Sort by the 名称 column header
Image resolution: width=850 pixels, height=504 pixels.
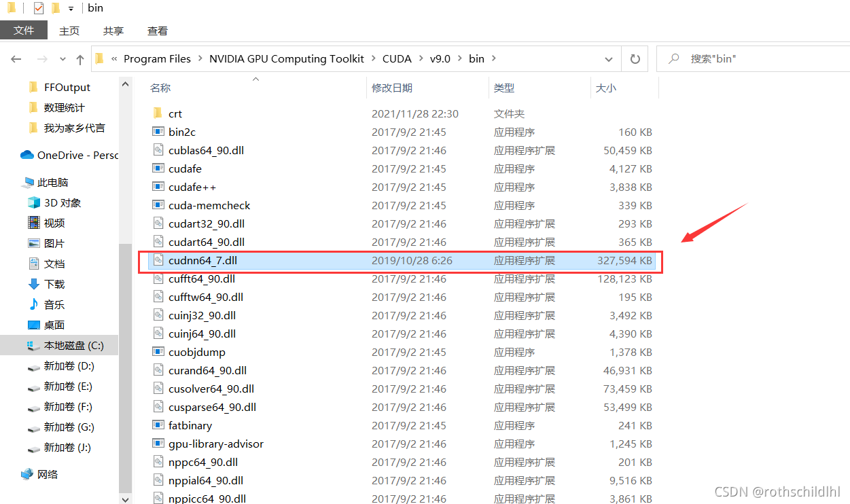click(160, 88)
